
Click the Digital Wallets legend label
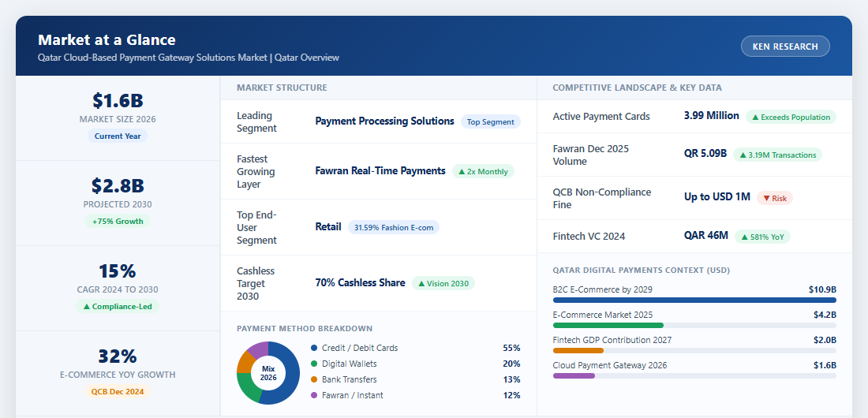350,364
